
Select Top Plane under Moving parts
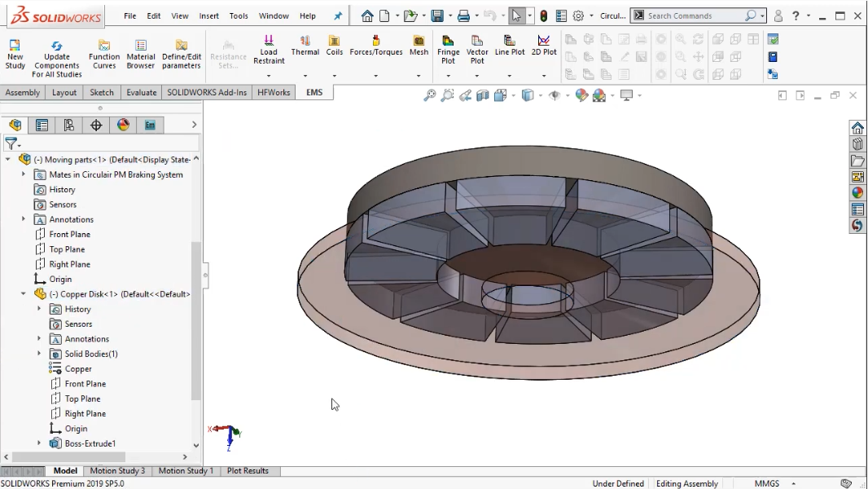[67, 249]
